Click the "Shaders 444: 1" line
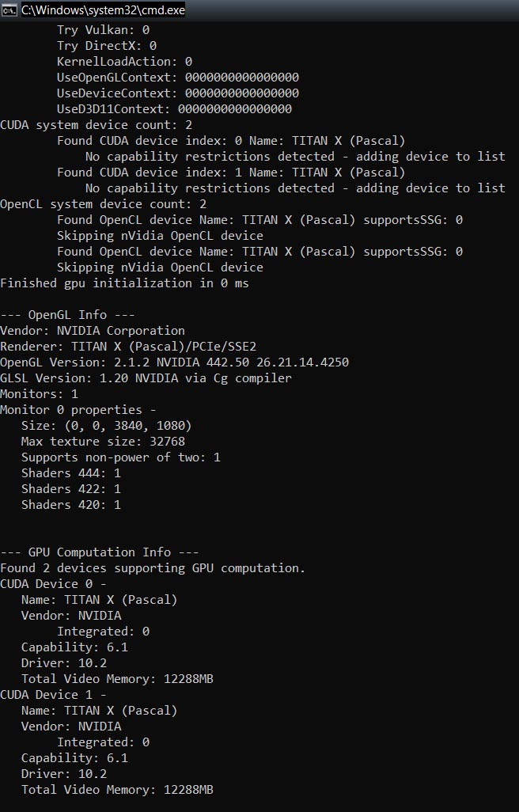Image resolution: width=519 pixels, height=812 pixels. tap(71, 472)
